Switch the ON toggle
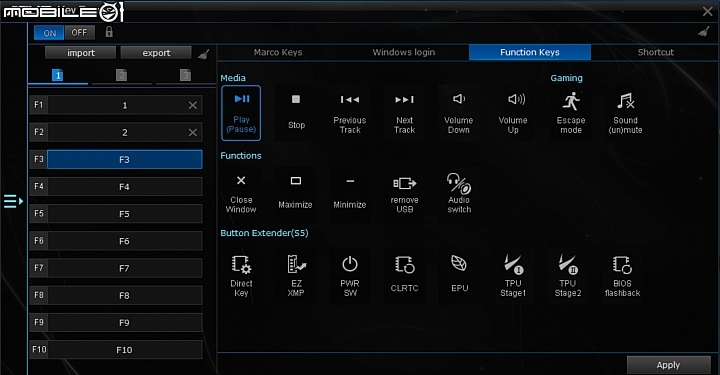The image size is (720, 375). (x=49, y=33)
